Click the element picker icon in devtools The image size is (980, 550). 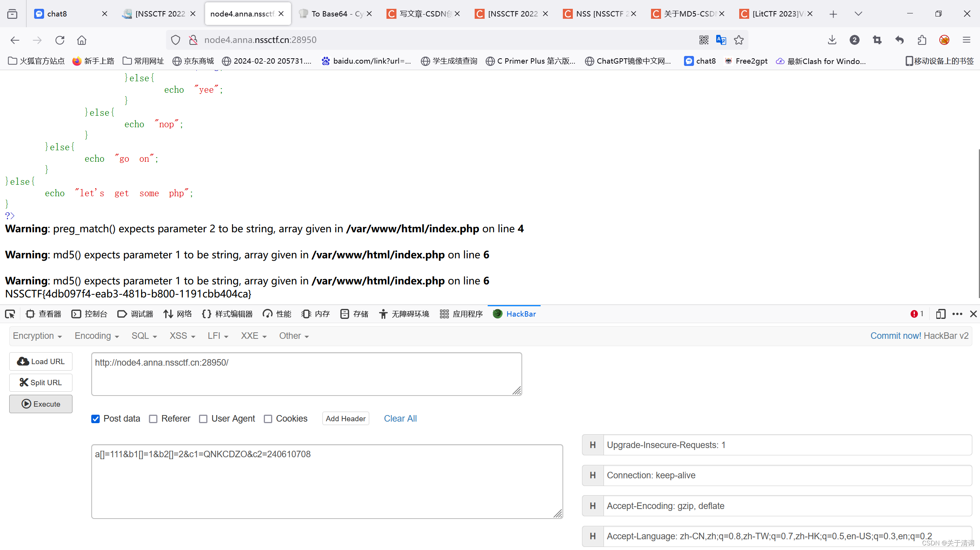tap(10, 314)
